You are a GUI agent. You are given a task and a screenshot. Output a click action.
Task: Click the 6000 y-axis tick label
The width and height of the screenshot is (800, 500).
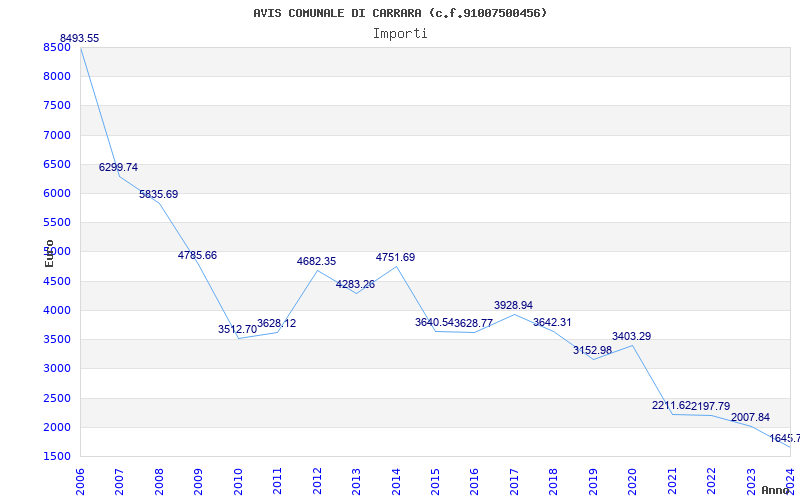57,193
